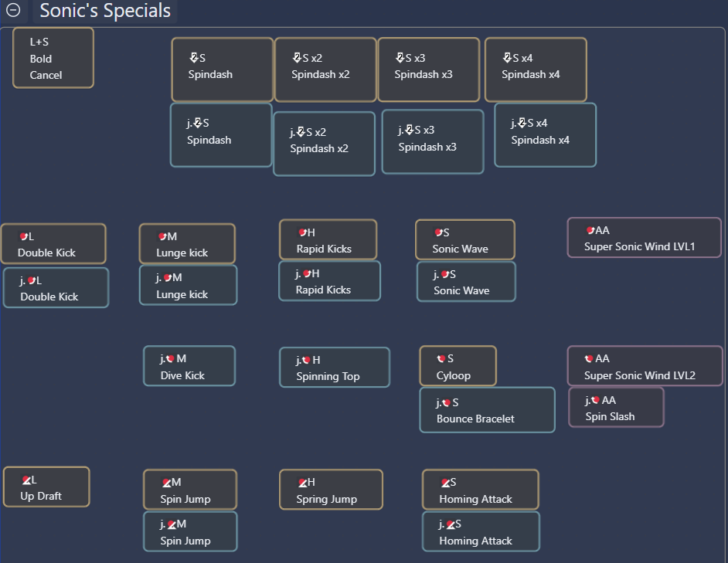Choose the jumping j.M Spin Jump card
728x563 pixels.
point(190,531)
